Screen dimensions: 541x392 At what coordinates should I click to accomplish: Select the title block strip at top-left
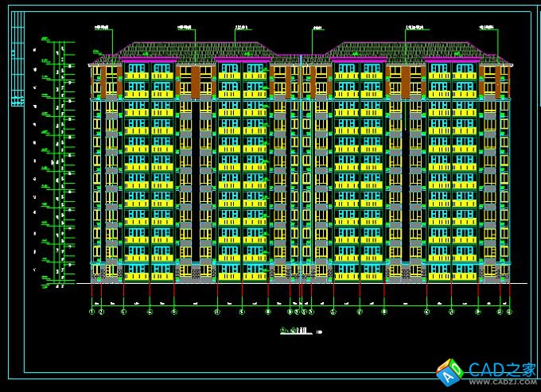click(x=18, y=62)
